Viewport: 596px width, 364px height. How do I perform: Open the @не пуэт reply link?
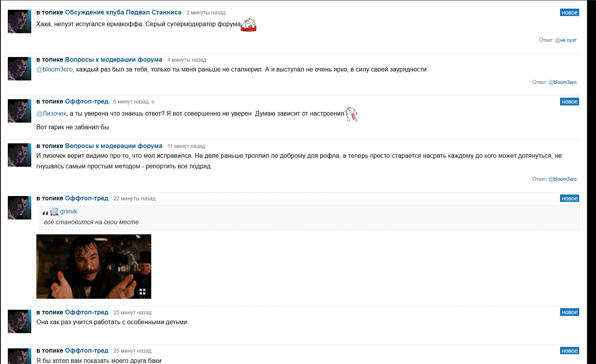pos(566,40)
